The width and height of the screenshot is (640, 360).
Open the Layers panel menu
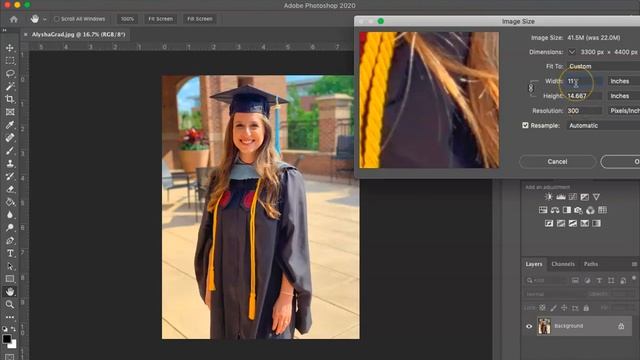click(634, 264)
